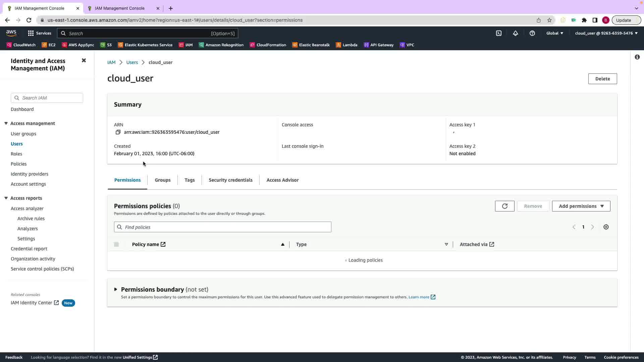Screen dimensions: 644x362
Task: Click the Find policies search field
Action: tap(223, 227)
